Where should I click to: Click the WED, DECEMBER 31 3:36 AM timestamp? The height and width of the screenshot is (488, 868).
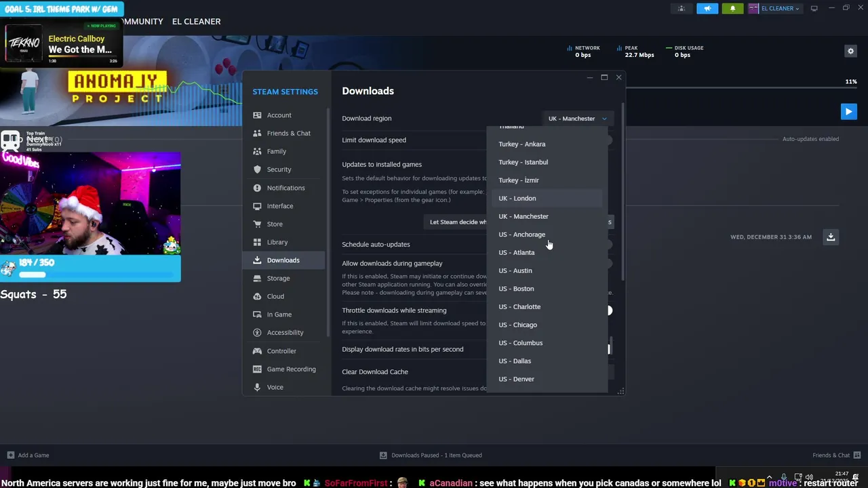(x=771, y=237)
